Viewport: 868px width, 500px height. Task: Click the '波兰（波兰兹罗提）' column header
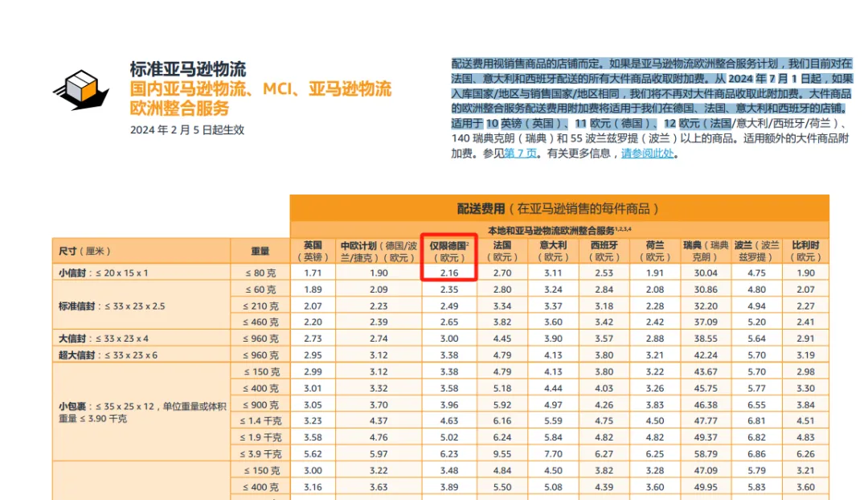click(x=757, y=251)
